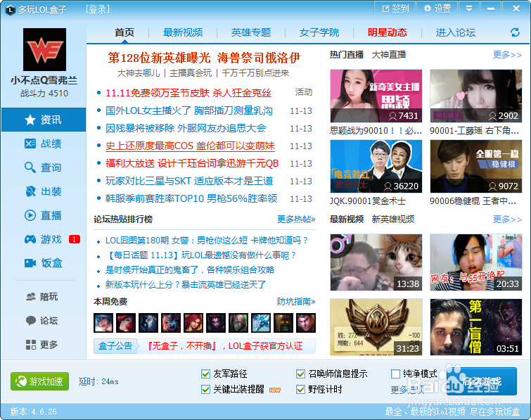
Task: Open the 更多 more apps entry
Action: [42, 345]
